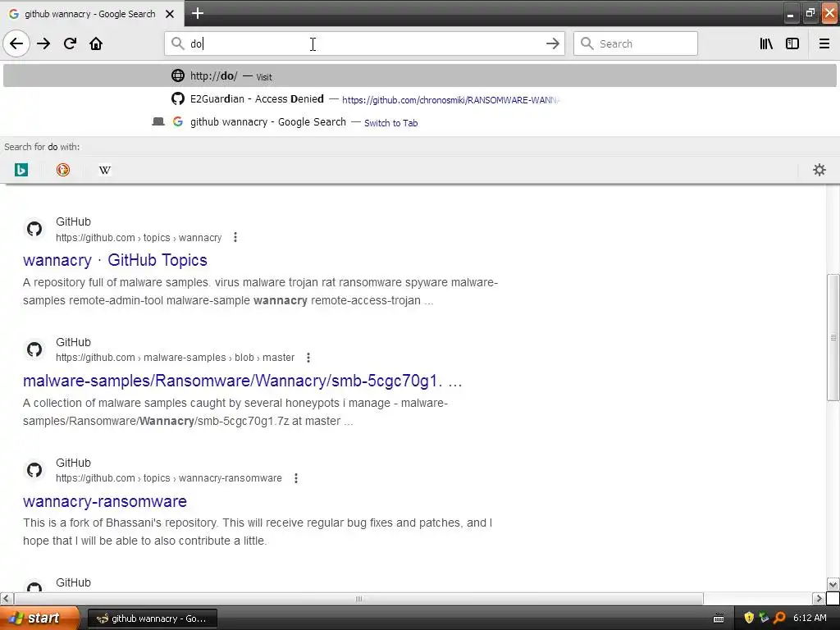Open the 'wannacry · GitHub Topics' result
Viewport: 840px width, 630px height.
pos(115,260)
